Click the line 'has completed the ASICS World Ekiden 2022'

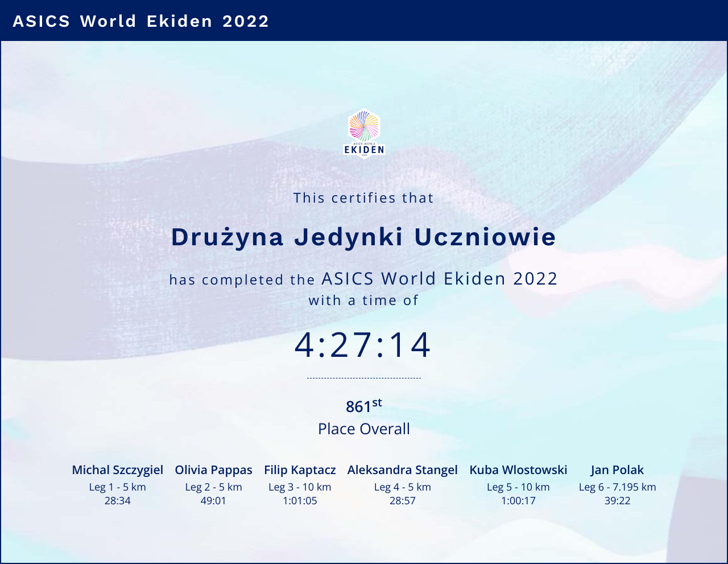pyautogui.click(x=364, y=278)
